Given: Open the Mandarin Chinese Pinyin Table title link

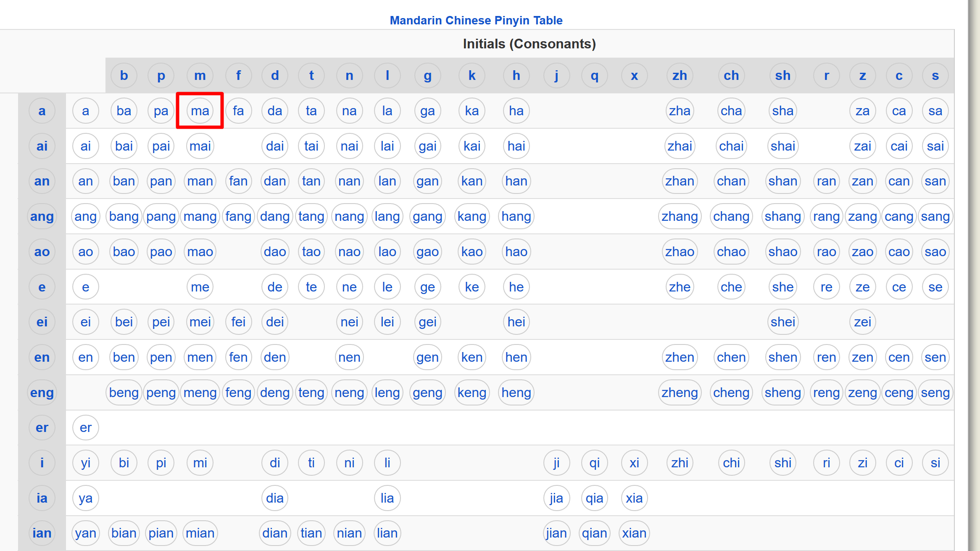Looking at the screenshot, I should 476,20.
